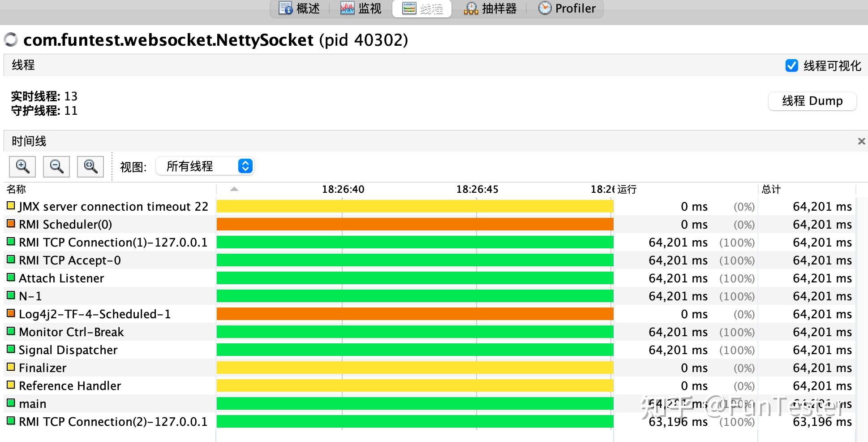868x442 pixels.
Task: Select the main thread's green state icon
Action: (x=11, y=403)
